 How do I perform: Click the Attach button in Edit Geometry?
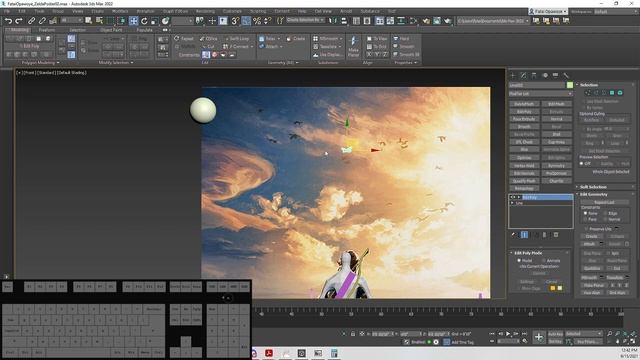pyautogui.click(x=589, y=244)
